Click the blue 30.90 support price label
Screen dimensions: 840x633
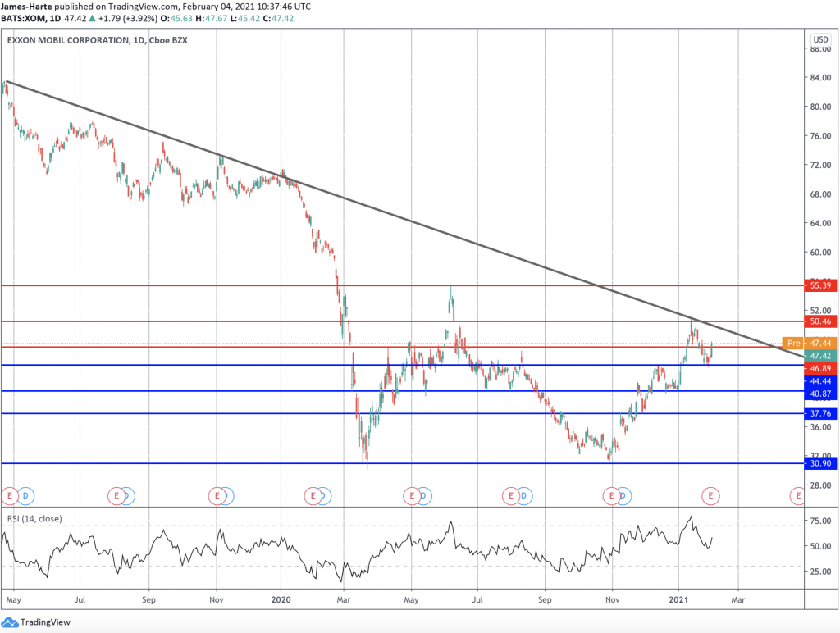819,463
